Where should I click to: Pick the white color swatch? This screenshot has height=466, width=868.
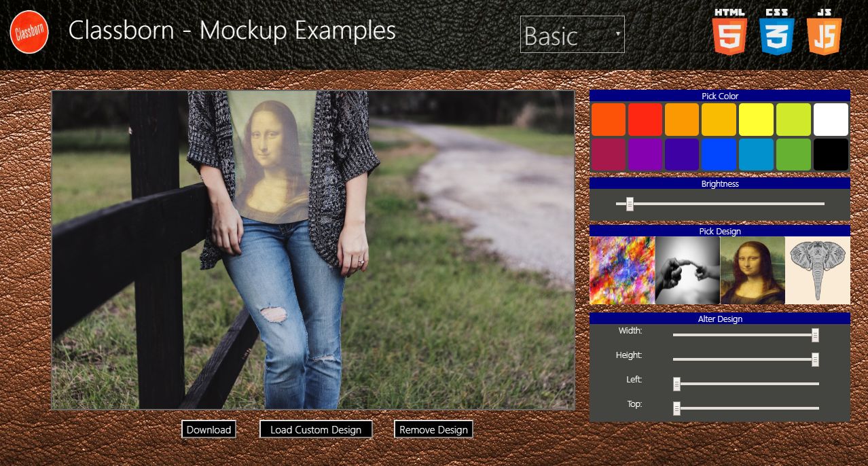tap(831, 120)
